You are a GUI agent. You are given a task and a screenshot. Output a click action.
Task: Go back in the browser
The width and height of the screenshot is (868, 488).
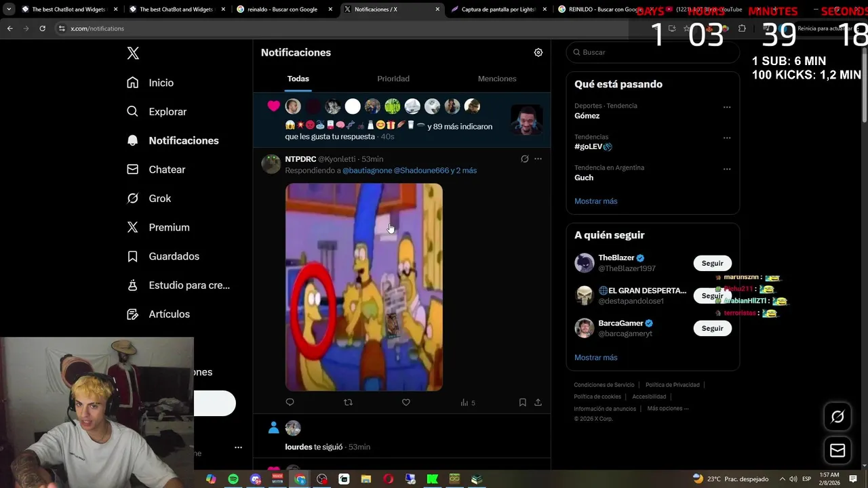[9, 28]
